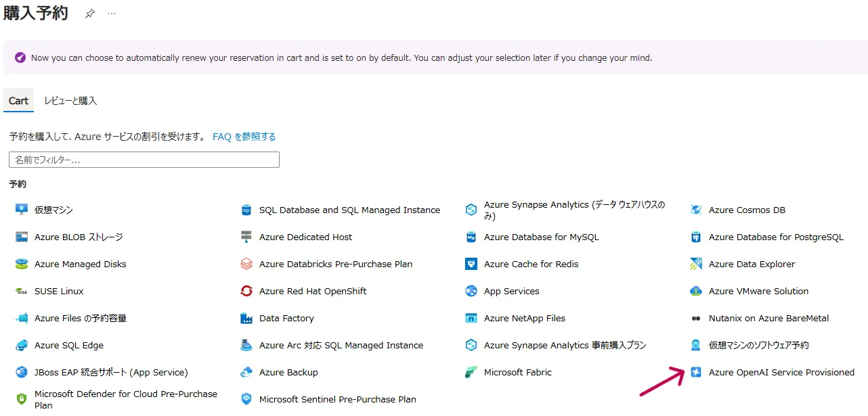868x416 pixels.
Task: Open the FAQ を参照する link
Action: 244,137
